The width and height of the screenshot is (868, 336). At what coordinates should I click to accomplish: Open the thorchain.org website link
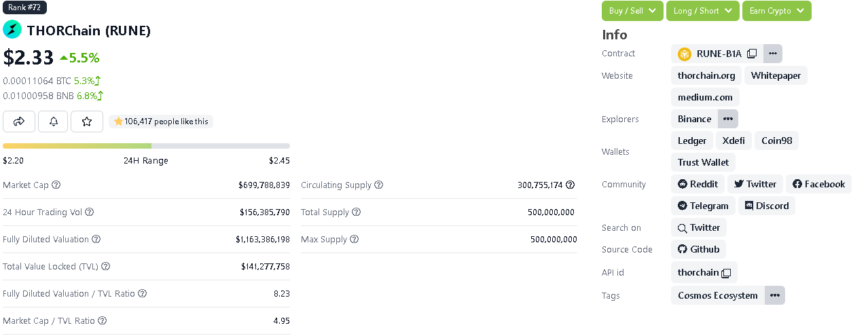tap(706, 75)
